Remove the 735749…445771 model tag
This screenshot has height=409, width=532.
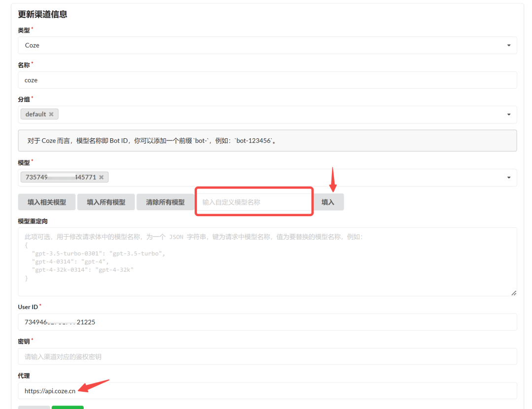[101, 177]
